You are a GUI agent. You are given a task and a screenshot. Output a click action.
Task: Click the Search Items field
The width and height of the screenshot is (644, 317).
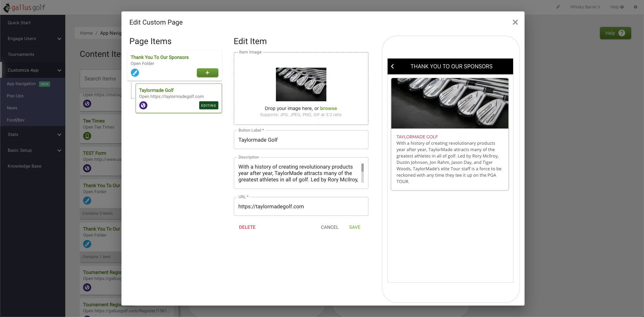coord(101,79)
